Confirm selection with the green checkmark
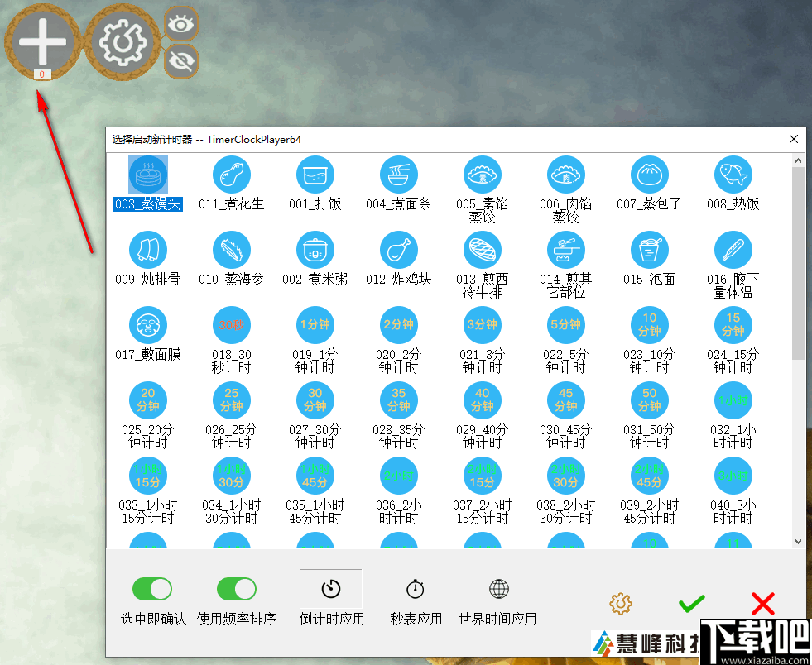The width and height of the screenshot is (812, 665). 692,605
